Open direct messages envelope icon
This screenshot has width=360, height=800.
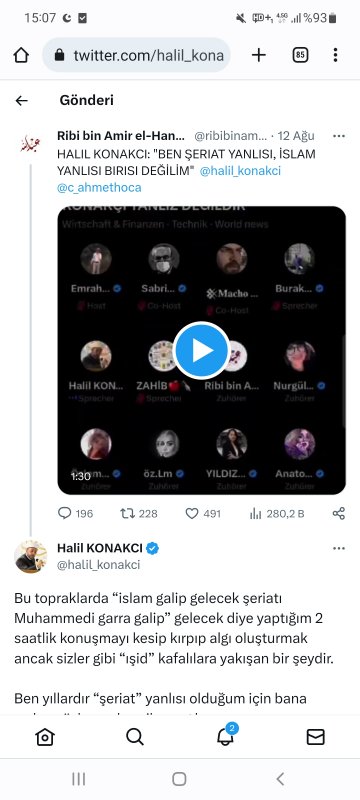point(315,737)
